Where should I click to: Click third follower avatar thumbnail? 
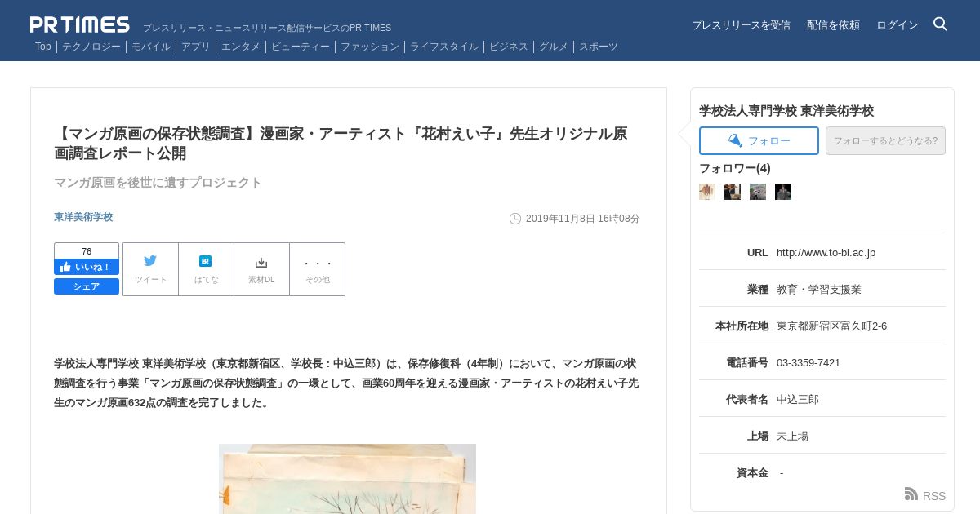[758, 192]
